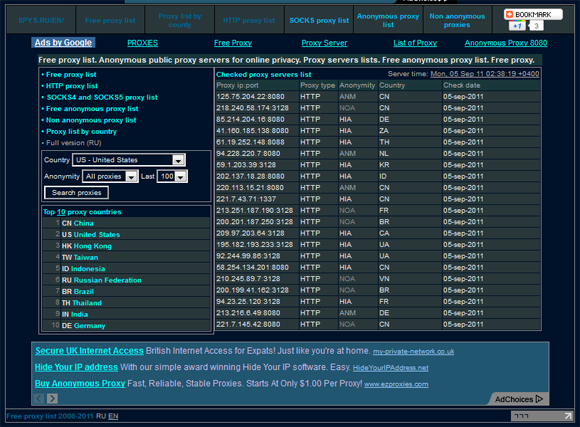Image resolution: width=580 pixels, height=427 pixels.
Task: Open the List of Proxy ad link
Action: [x=415, y=43]
